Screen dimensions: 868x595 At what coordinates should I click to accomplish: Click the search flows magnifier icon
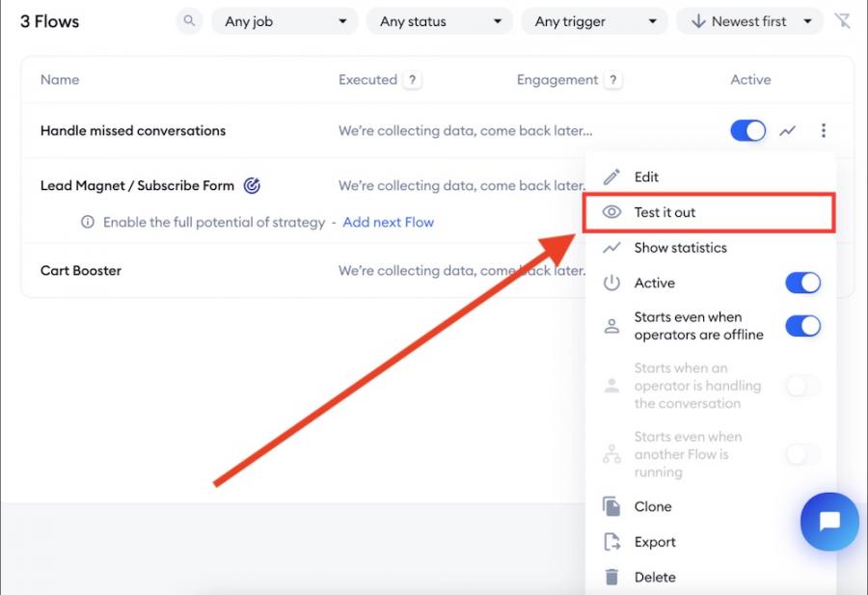[189, 21]
